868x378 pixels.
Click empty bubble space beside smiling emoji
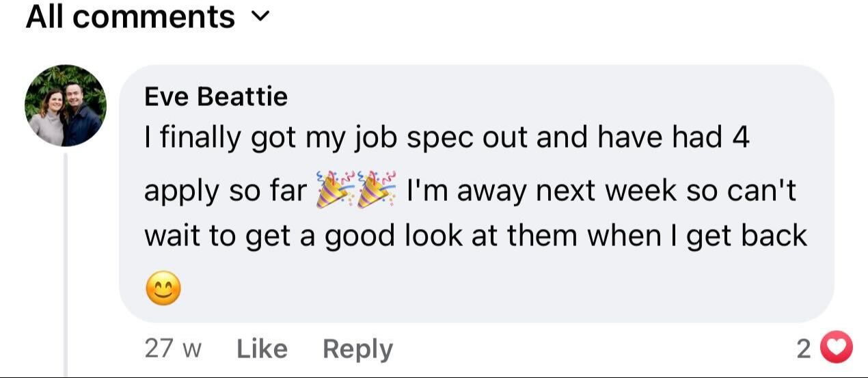click(x=478, y=288)
